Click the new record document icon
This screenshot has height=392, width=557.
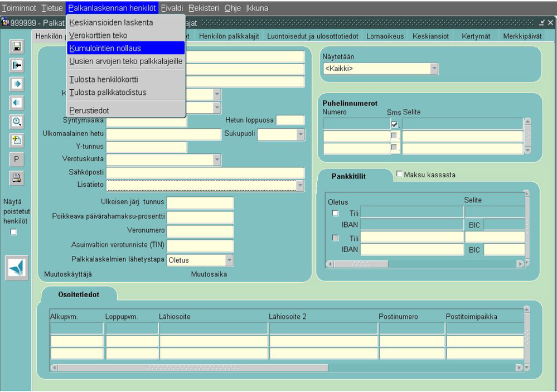point(16,141)
